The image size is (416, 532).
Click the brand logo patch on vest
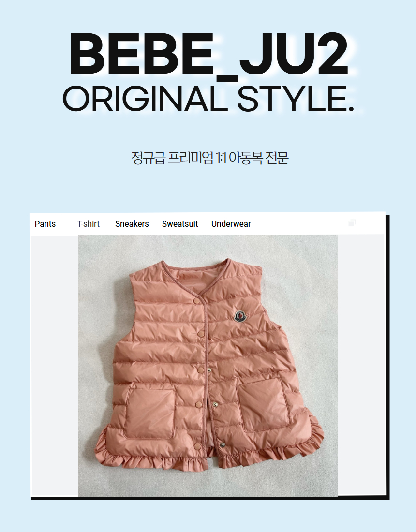tap(240, 317)
